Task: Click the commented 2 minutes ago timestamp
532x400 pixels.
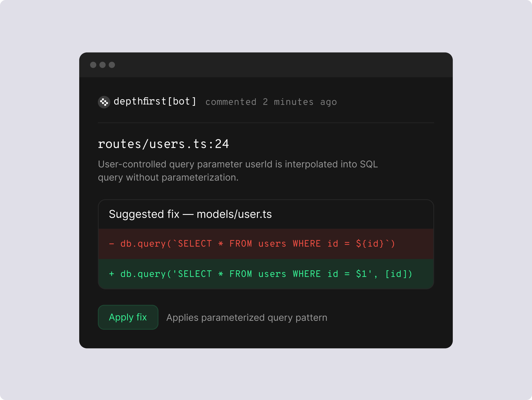Action: (271, 101)
